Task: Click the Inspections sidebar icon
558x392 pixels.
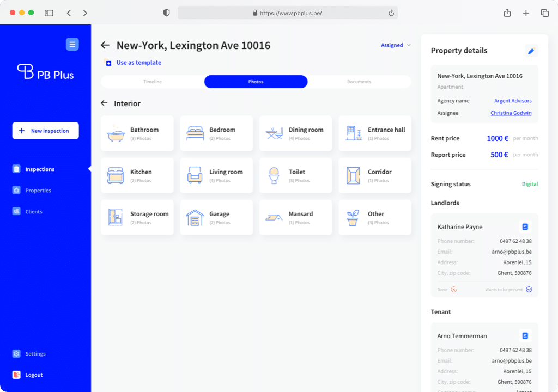Action: 16,169
